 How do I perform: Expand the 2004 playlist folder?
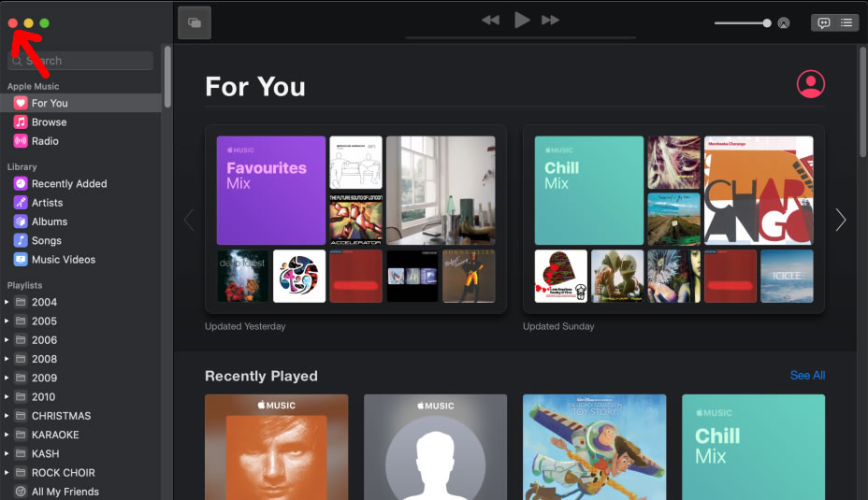[7, 303]
